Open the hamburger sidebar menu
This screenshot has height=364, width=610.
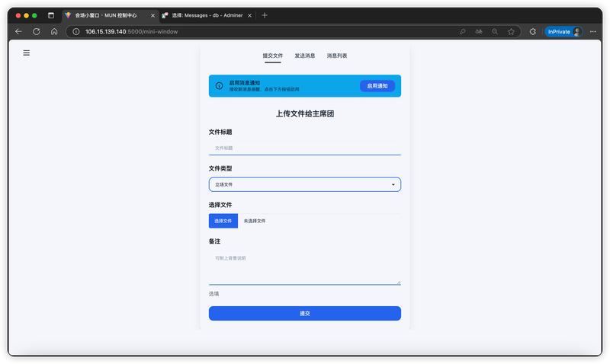point(27,53)
